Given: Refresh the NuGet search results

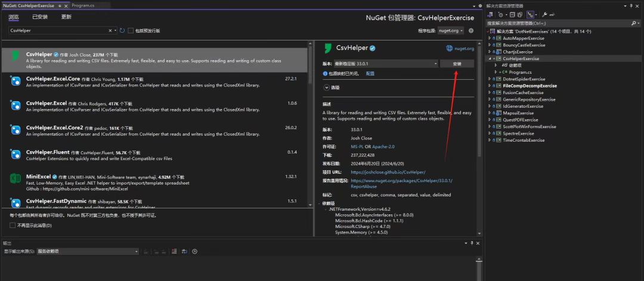Looking at the screenshot, I should click(x=122, y=31).
